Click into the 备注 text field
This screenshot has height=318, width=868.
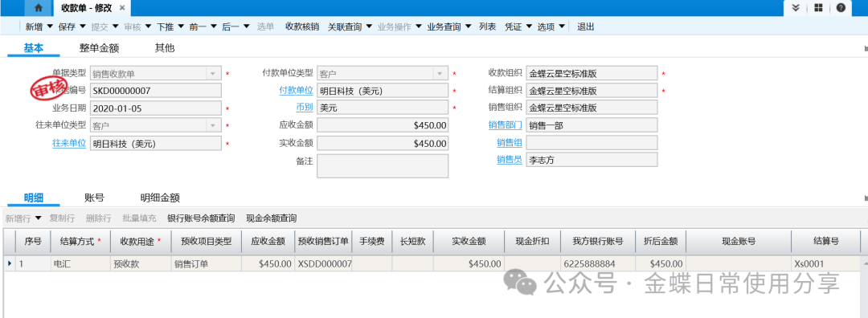[x=383, y=166]
